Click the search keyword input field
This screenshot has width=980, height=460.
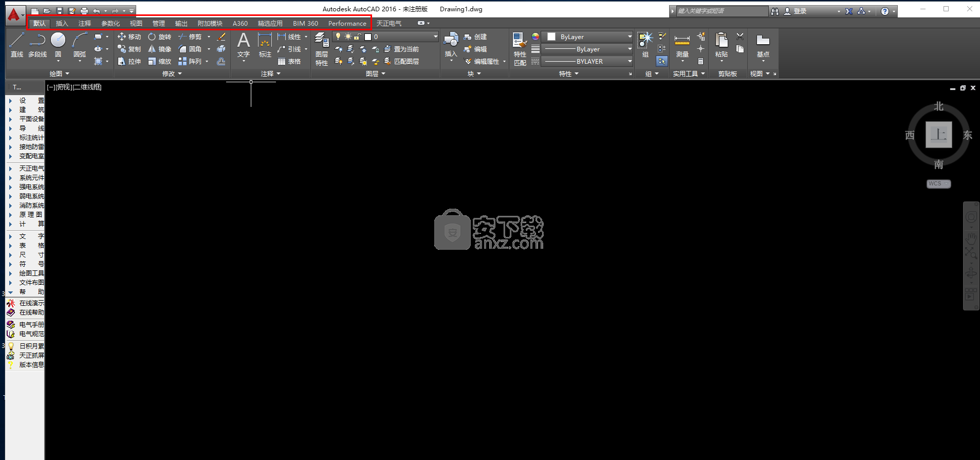[x=721, y=11]
